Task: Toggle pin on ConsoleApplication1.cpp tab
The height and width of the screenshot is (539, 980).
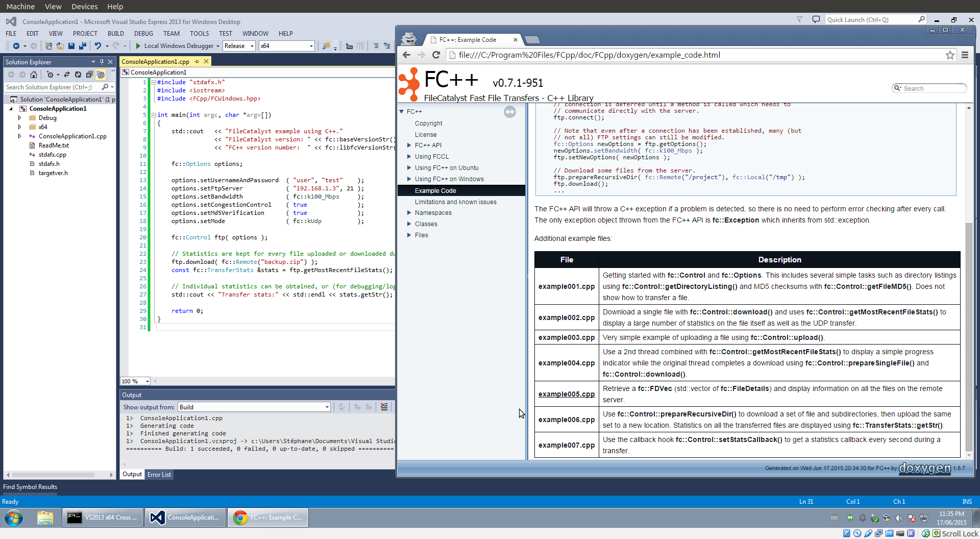Action: click(x=197, y=62)
